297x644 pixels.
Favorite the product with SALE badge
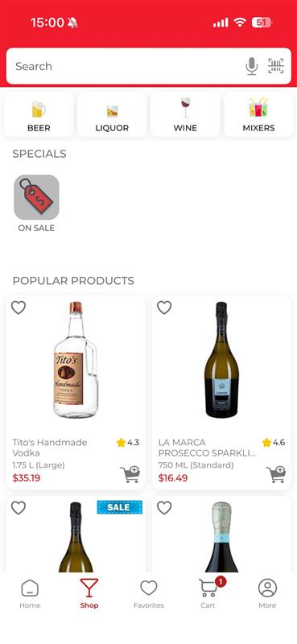(19, 508)
